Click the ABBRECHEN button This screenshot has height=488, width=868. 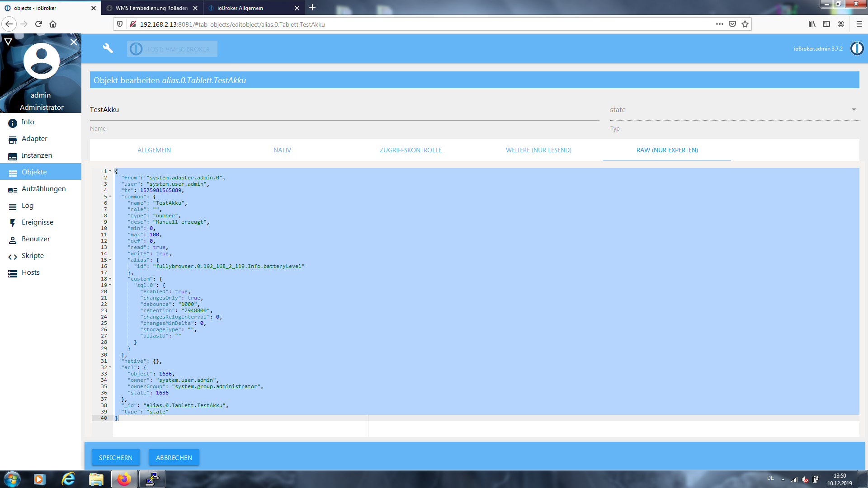click(174, 458)
